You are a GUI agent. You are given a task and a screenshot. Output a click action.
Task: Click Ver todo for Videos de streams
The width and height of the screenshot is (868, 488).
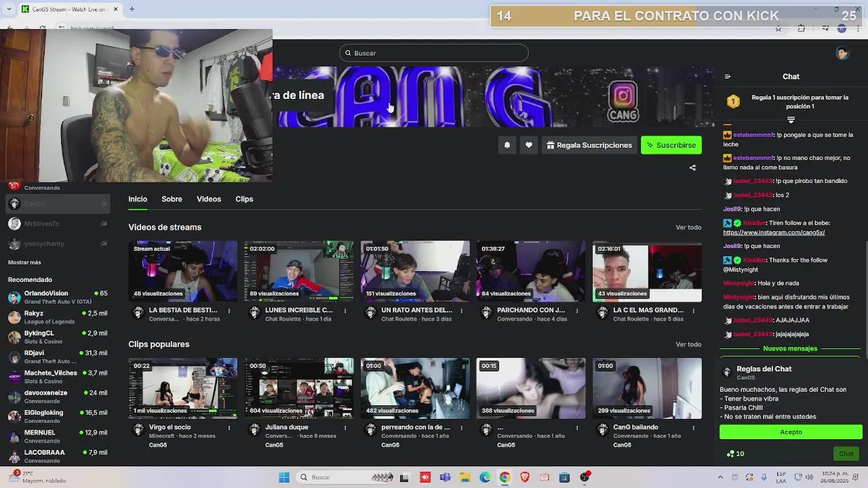[x=688, y=228]
